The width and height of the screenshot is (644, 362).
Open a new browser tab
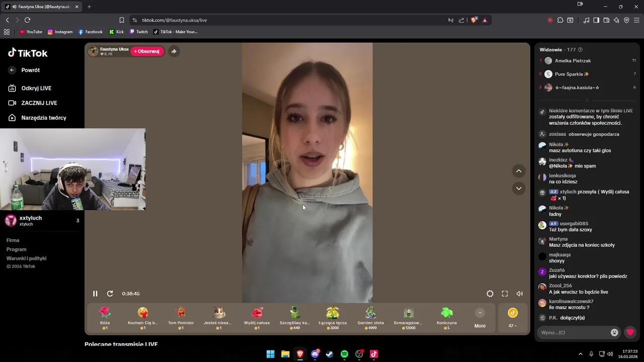tap(89, 7)
